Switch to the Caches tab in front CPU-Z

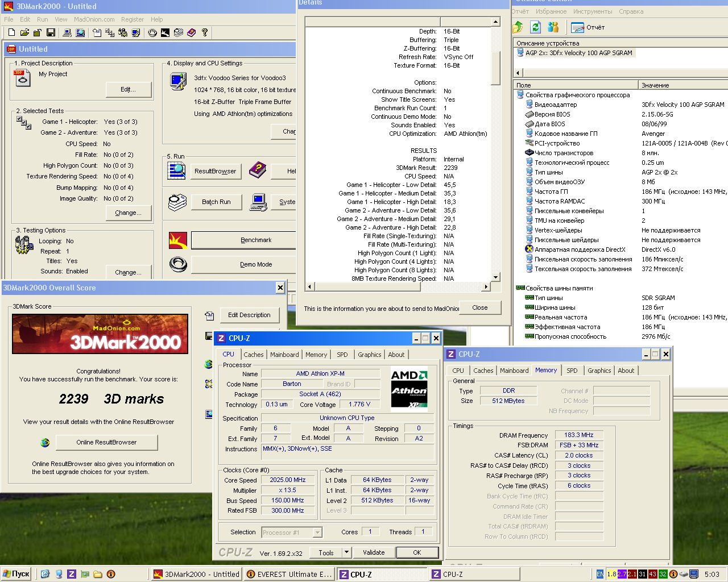(254, 355)
